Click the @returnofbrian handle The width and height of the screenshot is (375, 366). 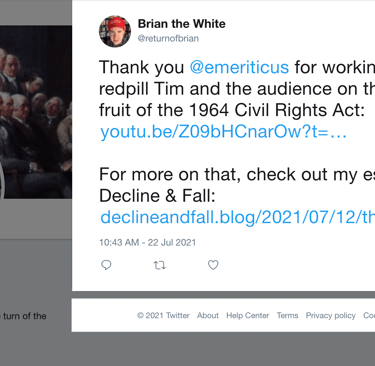tap(168, 38)
